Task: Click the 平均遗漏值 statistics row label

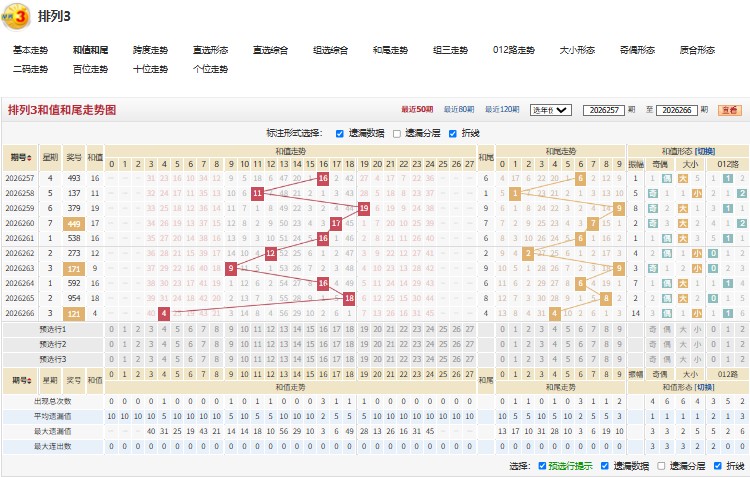Action: click(53, 416)
